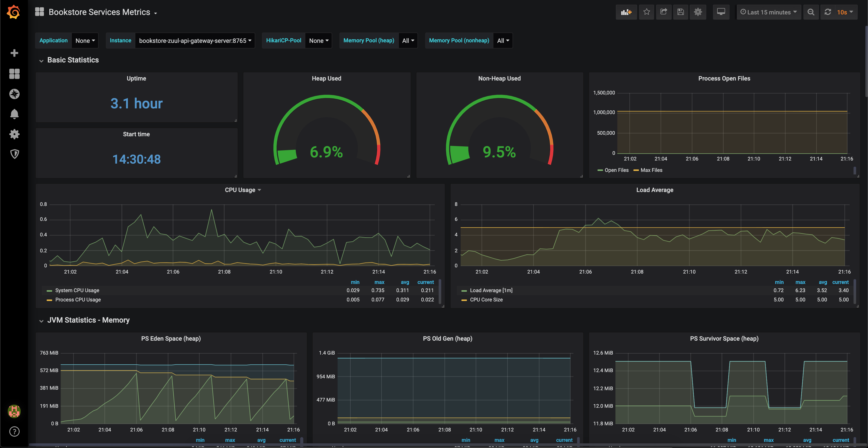Toggle System CPU Usage legend series
The width and height of the screenshot is (868, 448).
click(x=77, y=290)
